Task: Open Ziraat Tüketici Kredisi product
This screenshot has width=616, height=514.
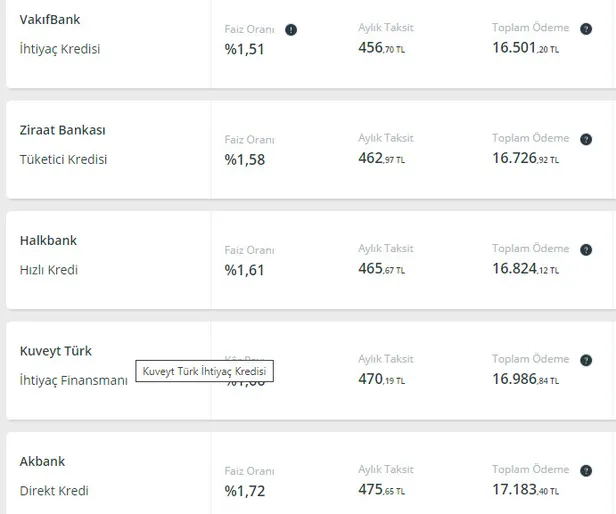Action: [63, 159]
